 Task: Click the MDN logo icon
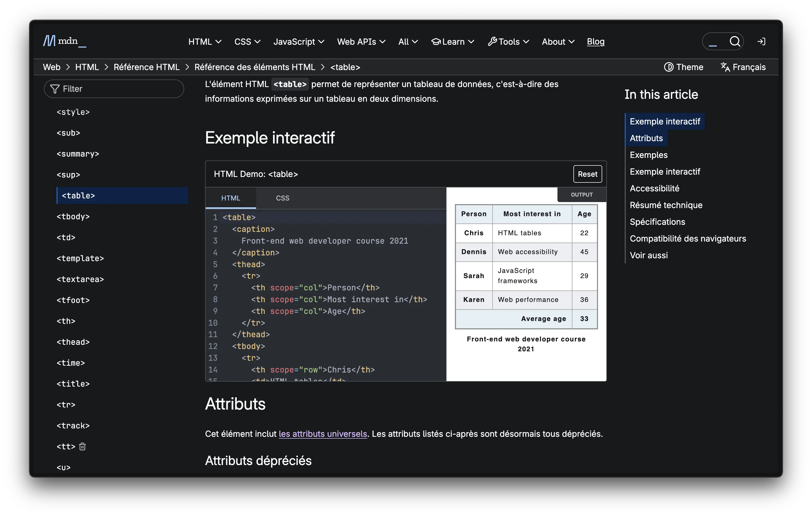point(49,41)
